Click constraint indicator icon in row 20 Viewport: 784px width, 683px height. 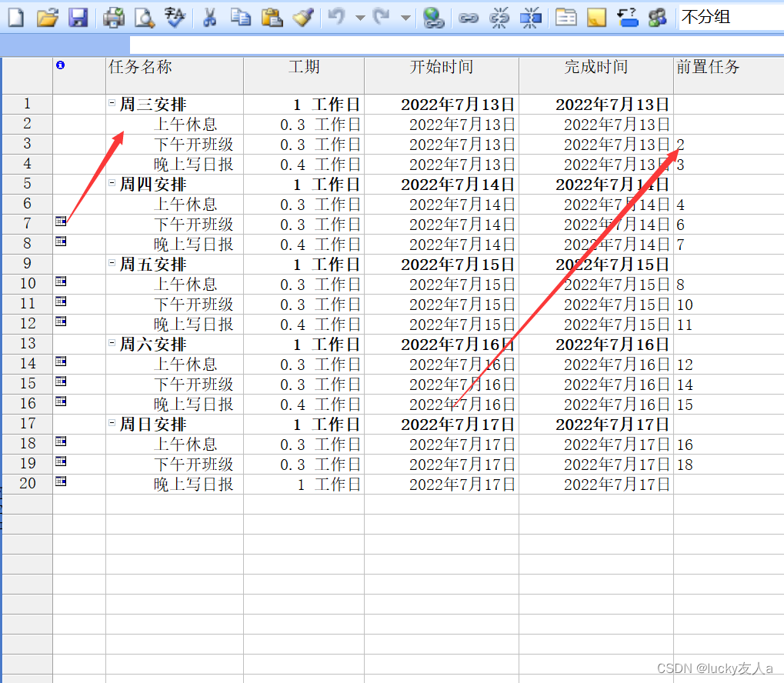[x=61, y=481]
